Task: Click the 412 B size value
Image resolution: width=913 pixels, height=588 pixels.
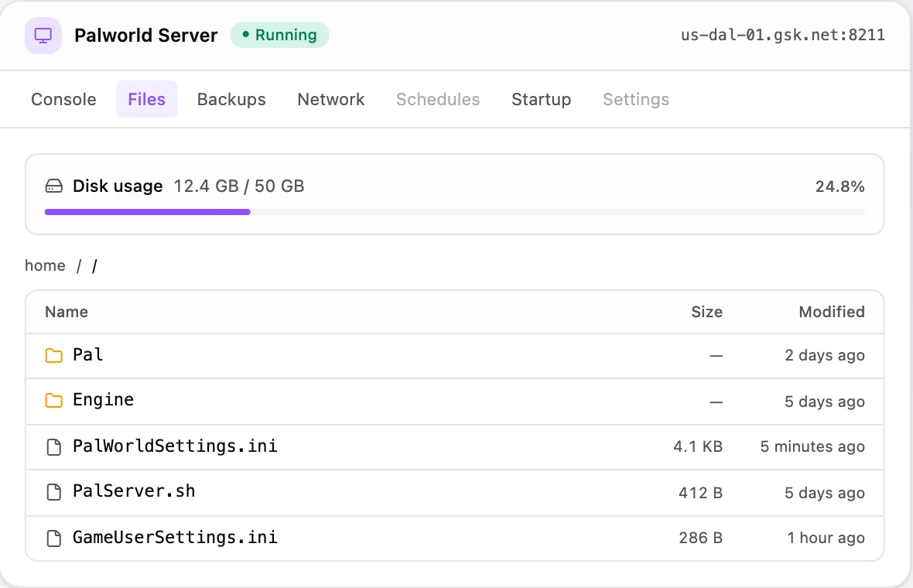Action: 700,493
